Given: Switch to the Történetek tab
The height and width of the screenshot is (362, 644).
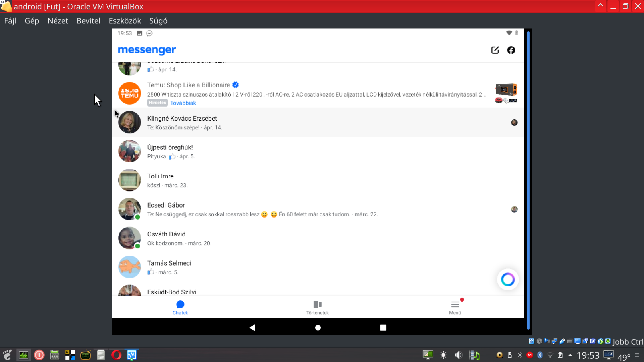Looking at the screenshot, I should 317,308.
